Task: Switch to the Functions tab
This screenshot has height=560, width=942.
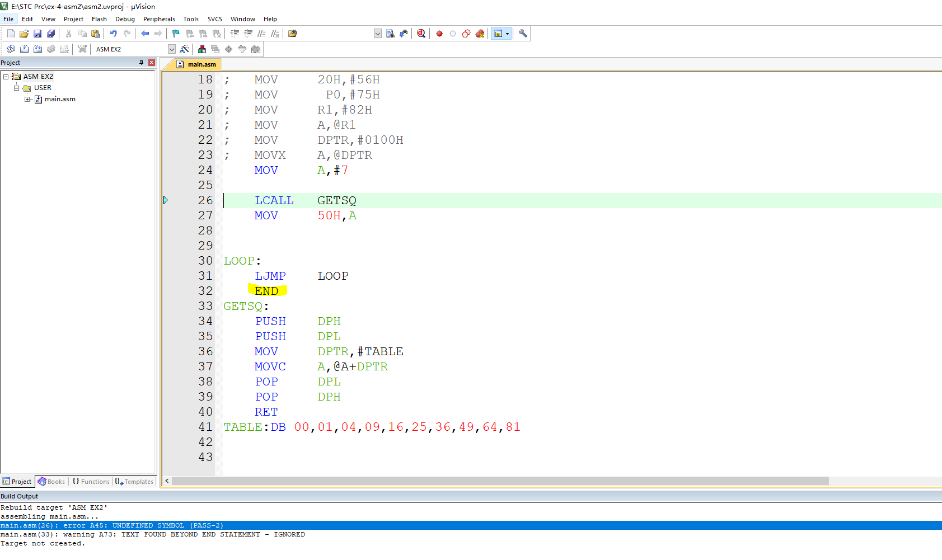Action: point(91,482)
